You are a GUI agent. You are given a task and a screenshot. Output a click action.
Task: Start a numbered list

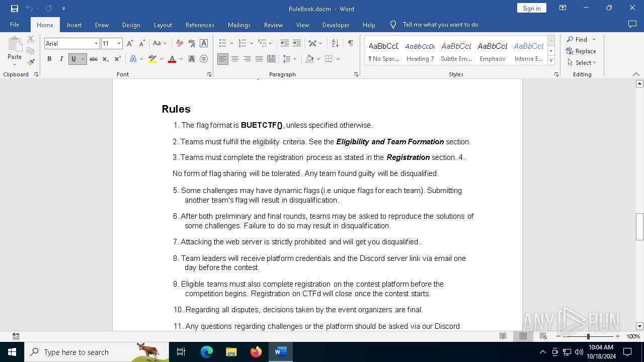243,44
